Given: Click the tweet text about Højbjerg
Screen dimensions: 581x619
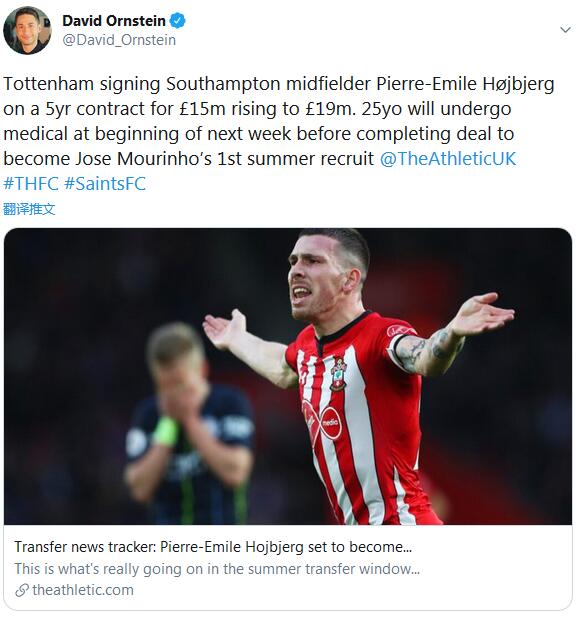Looking at the screenshot, I should [279, 121].
